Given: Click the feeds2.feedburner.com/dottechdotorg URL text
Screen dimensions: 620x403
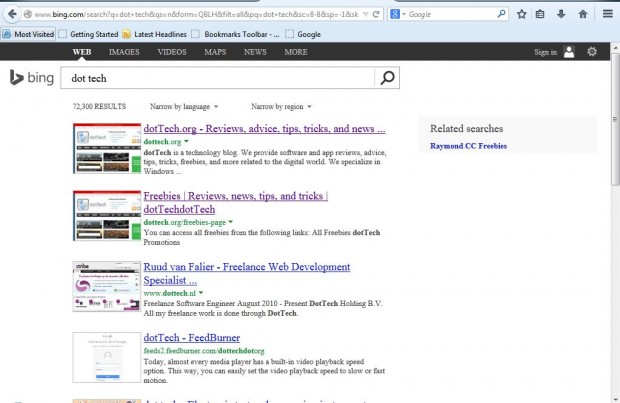Looking at the screenshot, I should click(x=204, y=351).
